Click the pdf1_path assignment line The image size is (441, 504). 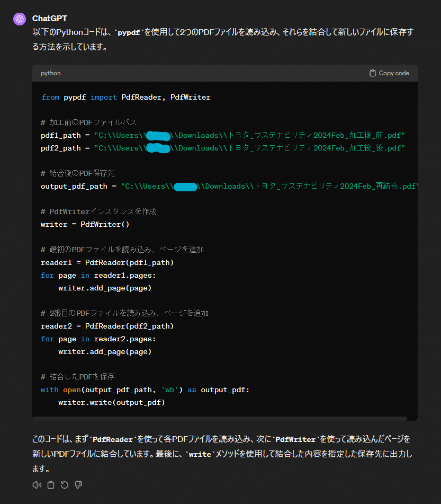(x=223, y=135)
